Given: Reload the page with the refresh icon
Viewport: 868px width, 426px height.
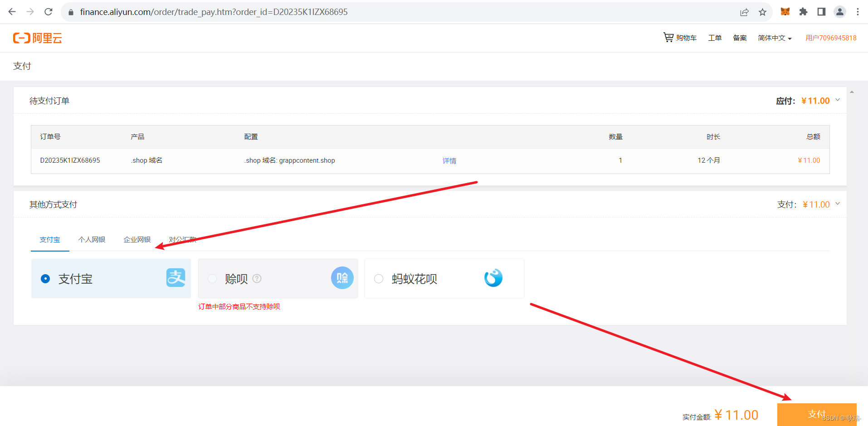Looking at the screenshot, I should click(49, 12).
